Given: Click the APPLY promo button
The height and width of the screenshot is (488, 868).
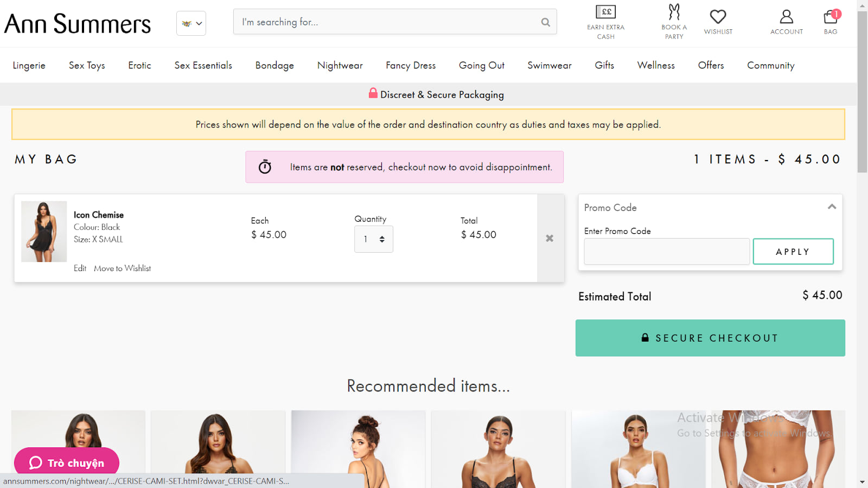Looking at the screenshot, I should tap(793, 252).
